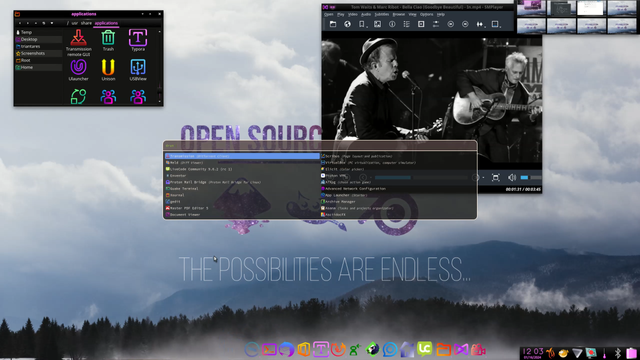
Task: Open the terminal icon in the dock
Action: tap(269, 350)
